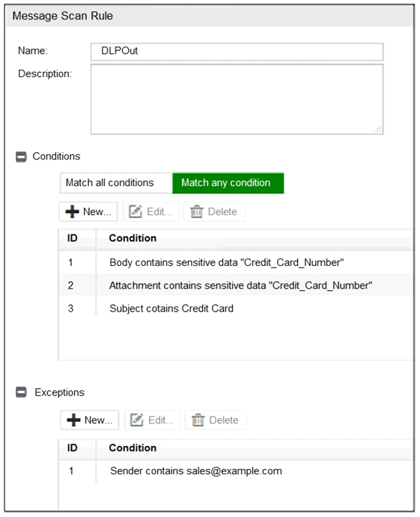Screen dimensions: 420x517
Task: Select the Body contains sensitive data condition
Action: pyautogui.click(x=236, y=262)
